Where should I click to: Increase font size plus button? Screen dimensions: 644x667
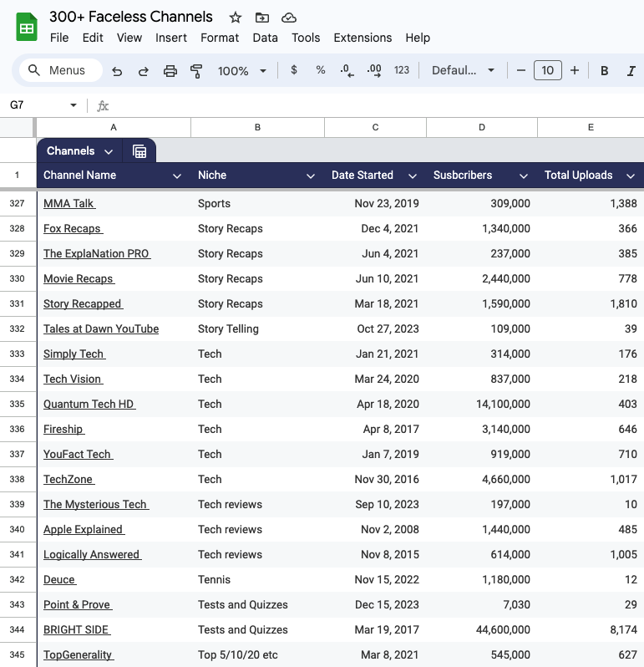575,70
